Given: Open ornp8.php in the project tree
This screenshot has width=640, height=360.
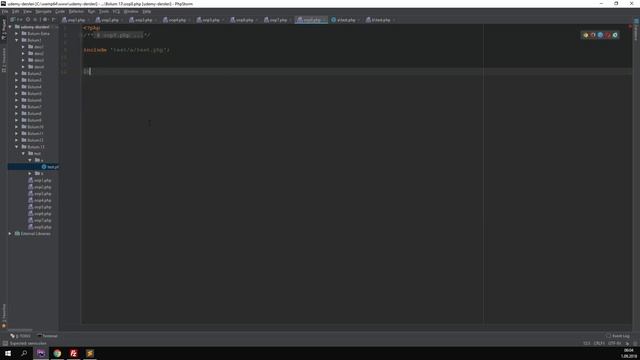Looking at the screenshot, I should (40, 227).
